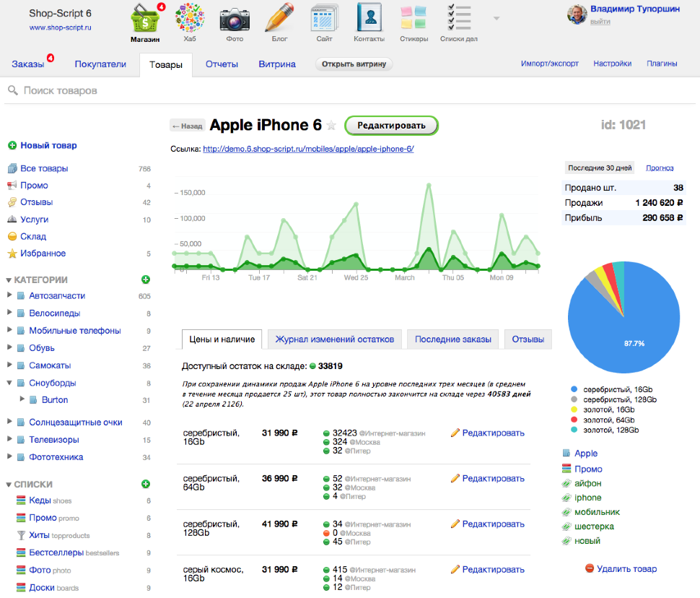
Task: Expand the Burton subcategory
Action: point(22,399)
